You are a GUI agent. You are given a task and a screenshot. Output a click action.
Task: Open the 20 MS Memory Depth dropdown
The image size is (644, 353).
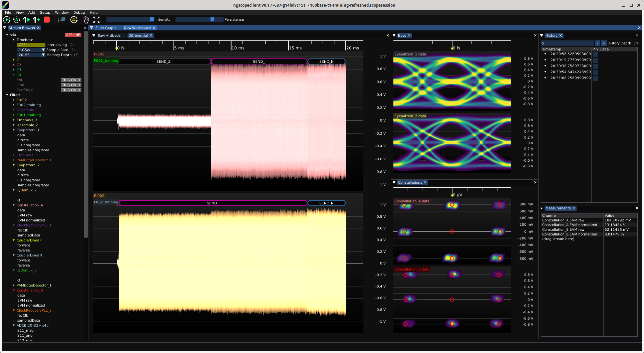point(31,55)
